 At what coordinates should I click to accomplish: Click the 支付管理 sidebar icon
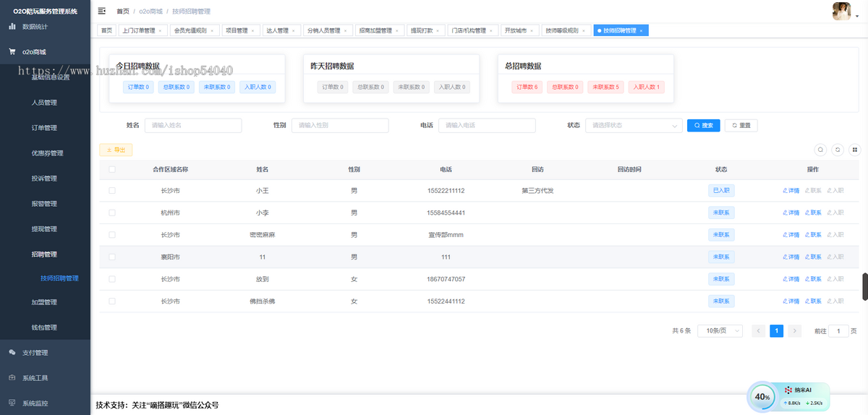coord(12,353)
